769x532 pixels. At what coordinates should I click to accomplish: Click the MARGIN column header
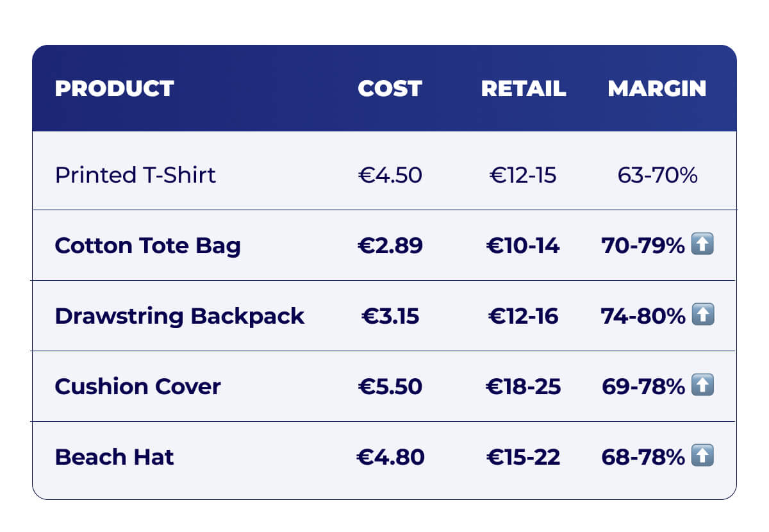click(657, 88)
